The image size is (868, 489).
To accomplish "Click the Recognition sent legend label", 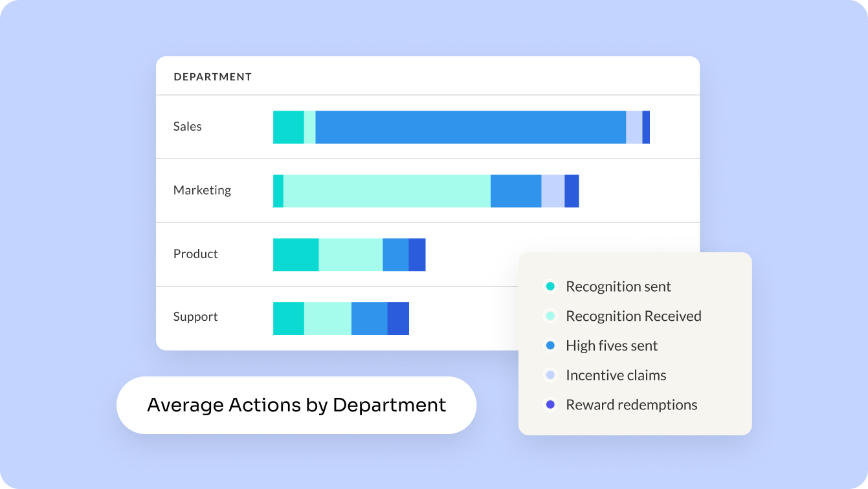I will pyautogui.click(x=618, y=287).
